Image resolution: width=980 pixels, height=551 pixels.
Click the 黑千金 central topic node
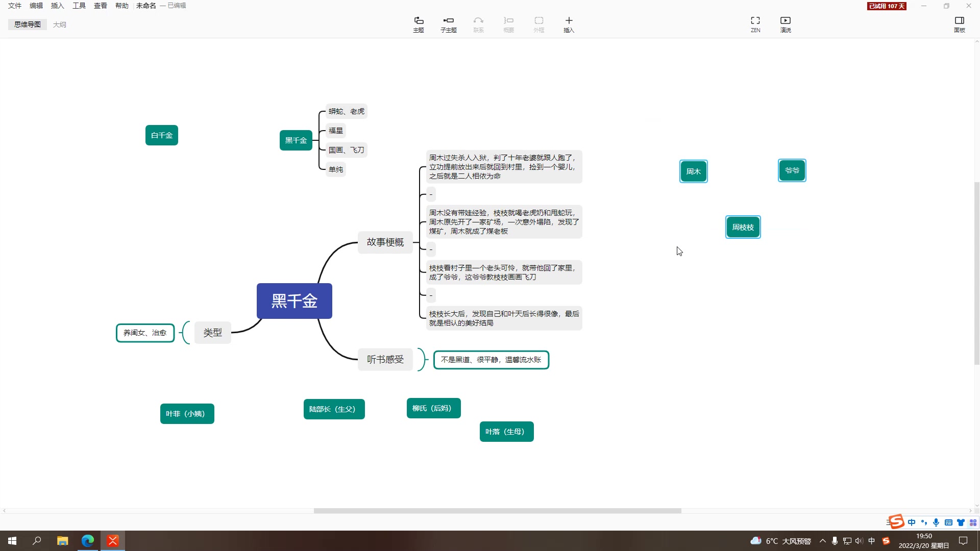[295, 300]
